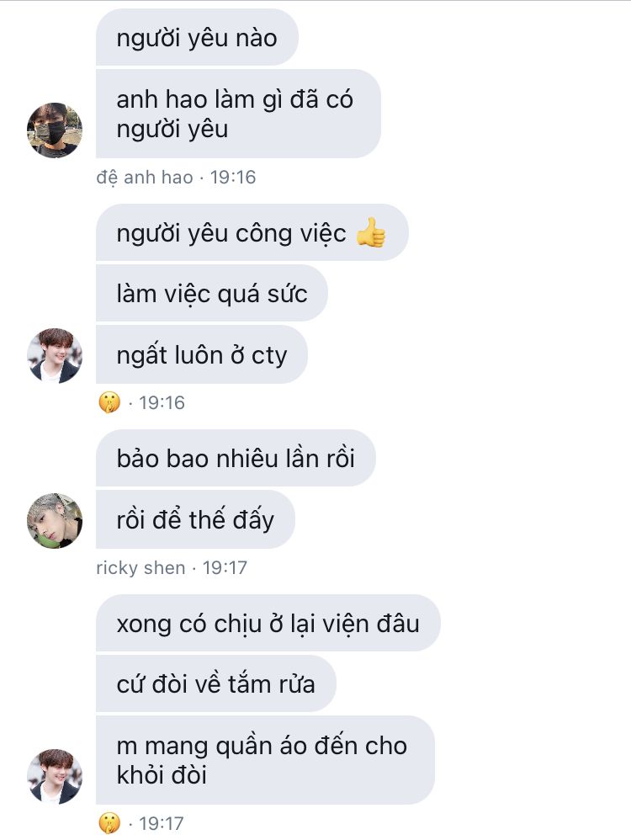Tap the avatar beside 'ngất luôn ở cty'
This screenshot has height=840, width=631.
[x=55, y=356]
